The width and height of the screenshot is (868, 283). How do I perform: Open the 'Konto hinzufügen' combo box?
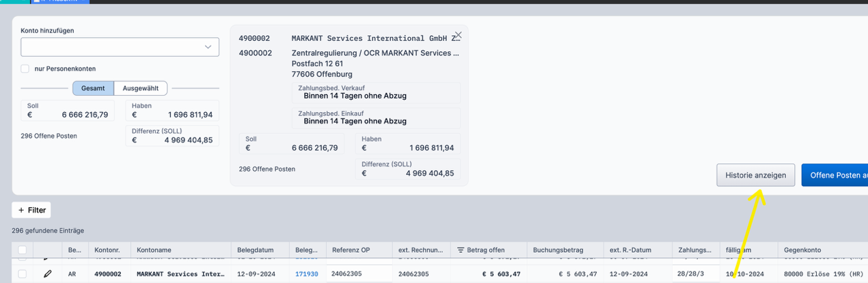(x=120, y=46)
